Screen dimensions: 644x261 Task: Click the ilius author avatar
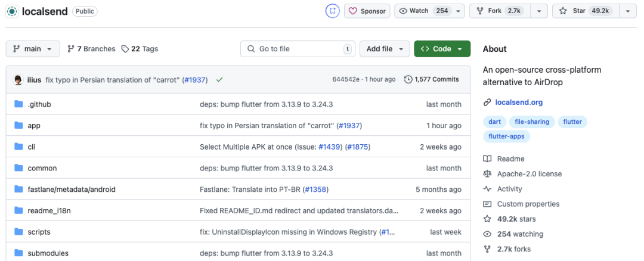tap(18, 79)
